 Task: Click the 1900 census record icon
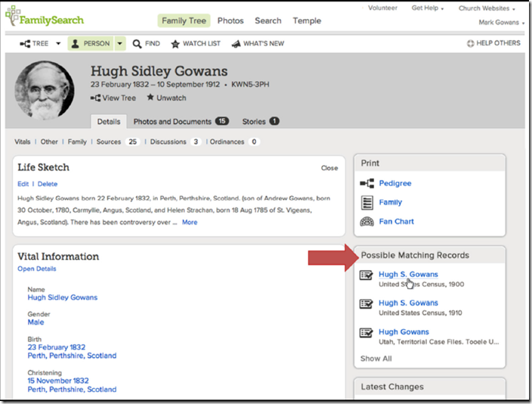pyautogui.click(x=367, y=276)
